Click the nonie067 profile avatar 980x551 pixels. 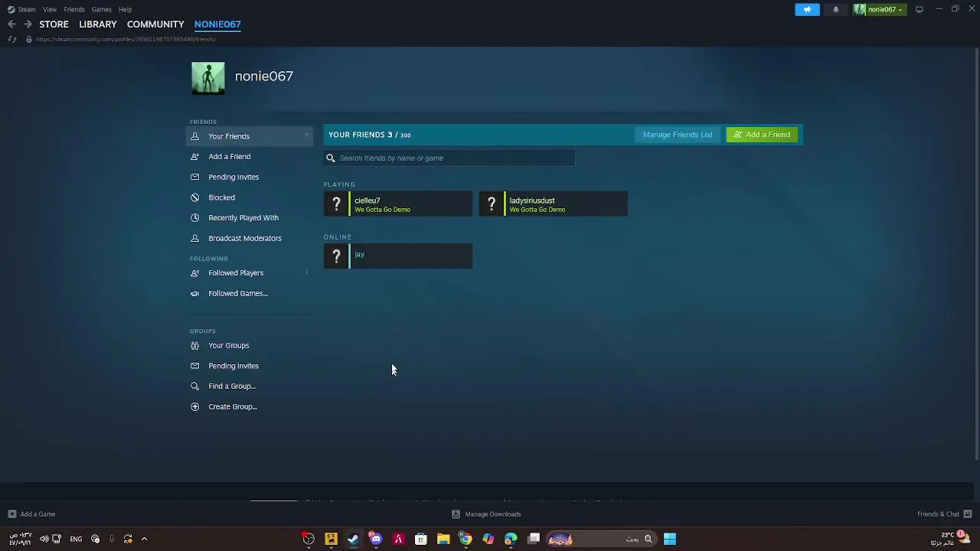[207, 78]
